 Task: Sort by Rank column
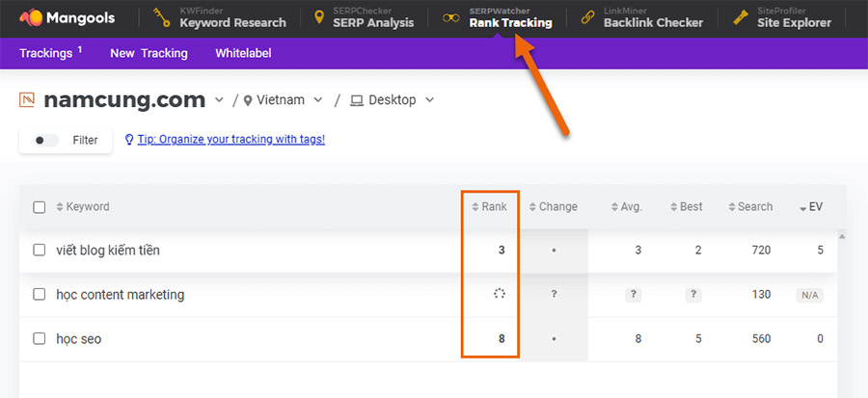489,207
